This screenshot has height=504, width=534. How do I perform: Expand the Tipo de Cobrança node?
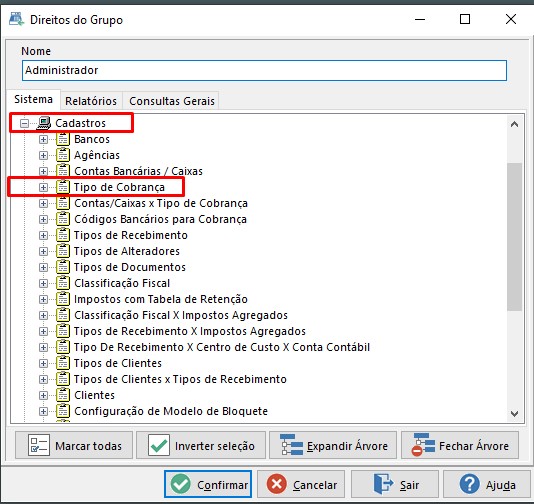click(43, 187)
